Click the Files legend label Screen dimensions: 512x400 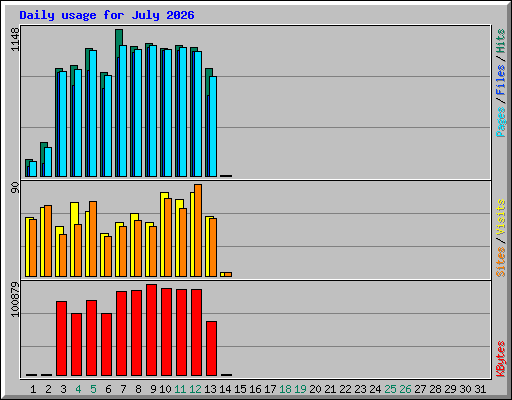(501, 79)
